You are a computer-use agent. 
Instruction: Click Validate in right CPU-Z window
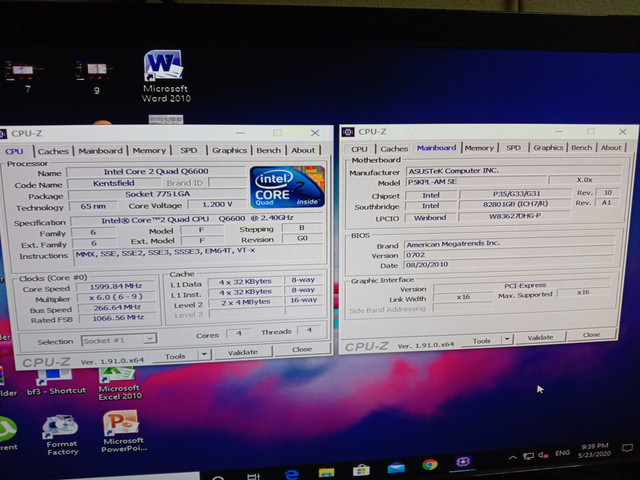point(540,337)
